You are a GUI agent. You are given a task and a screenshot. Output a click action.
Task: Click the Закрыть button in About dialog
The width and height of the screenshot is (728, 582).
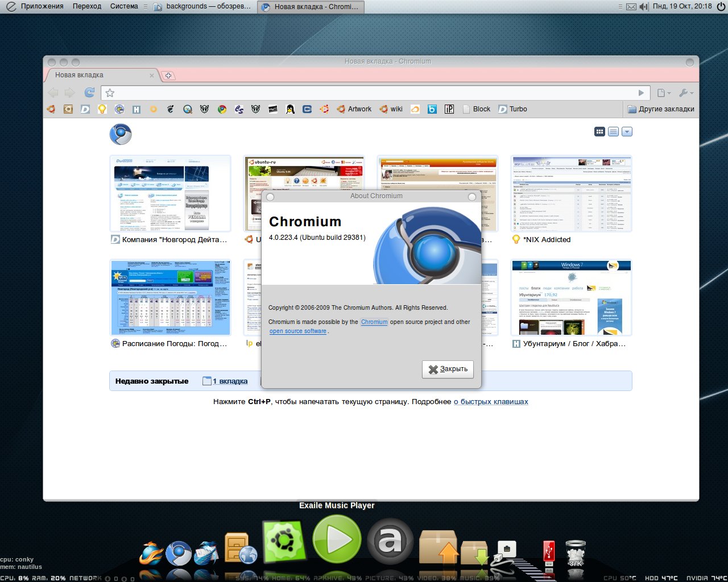pos(448,369)
